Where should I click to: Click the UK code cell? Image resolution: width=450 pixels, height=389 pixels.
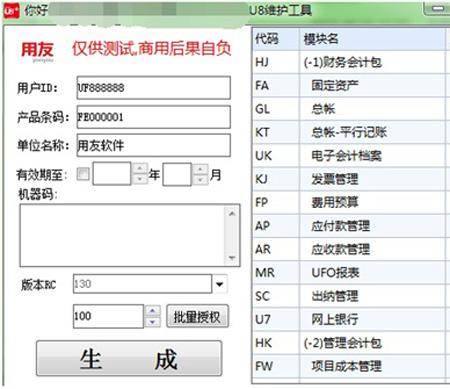276,155
